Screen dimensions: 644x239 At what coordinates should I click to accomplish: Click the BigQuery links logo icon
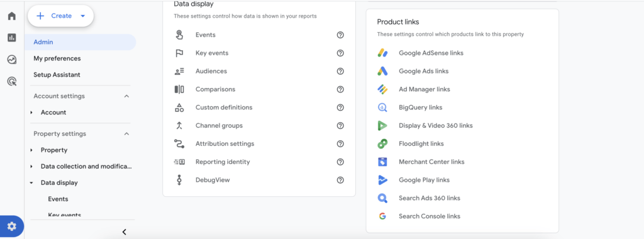[382, 108]
